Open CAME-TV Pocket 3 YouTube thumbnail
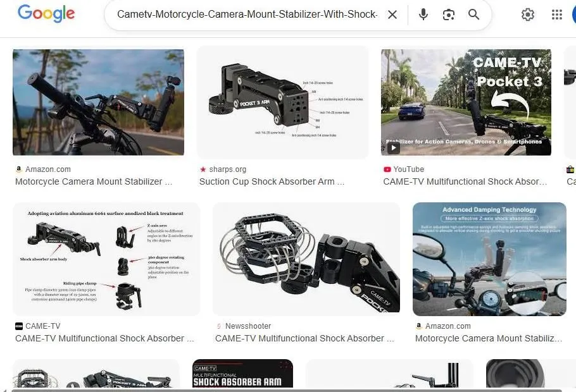 click(x=466, y=102)
